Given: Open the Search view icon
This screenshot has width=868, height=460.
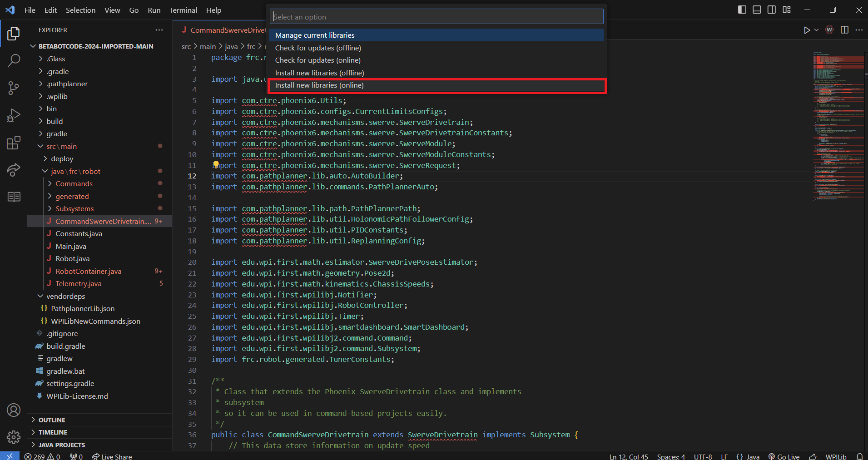Looking at the screenshot, I should (x=14, y=60).
